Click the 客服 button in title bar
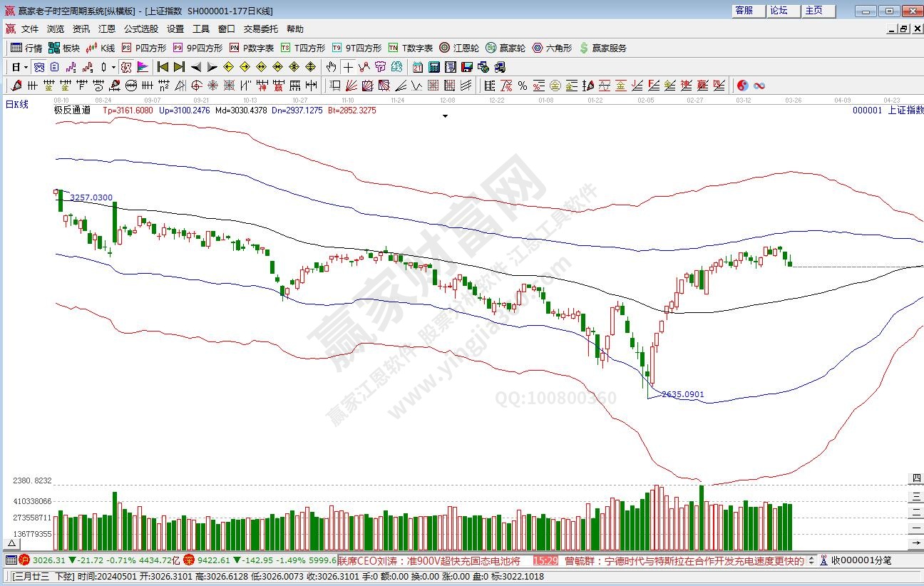 pyautogui.click(x=744, y=11)
